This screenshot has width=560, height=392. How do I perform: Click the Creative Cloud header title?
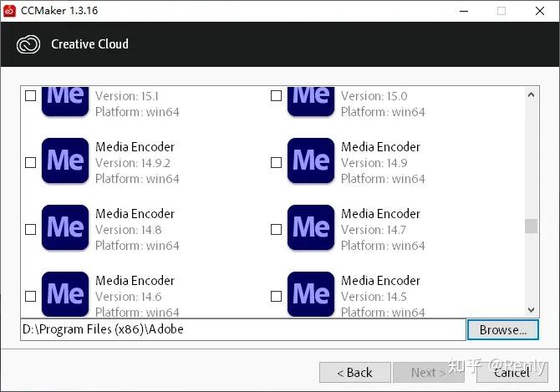click(x=89, y=44)
